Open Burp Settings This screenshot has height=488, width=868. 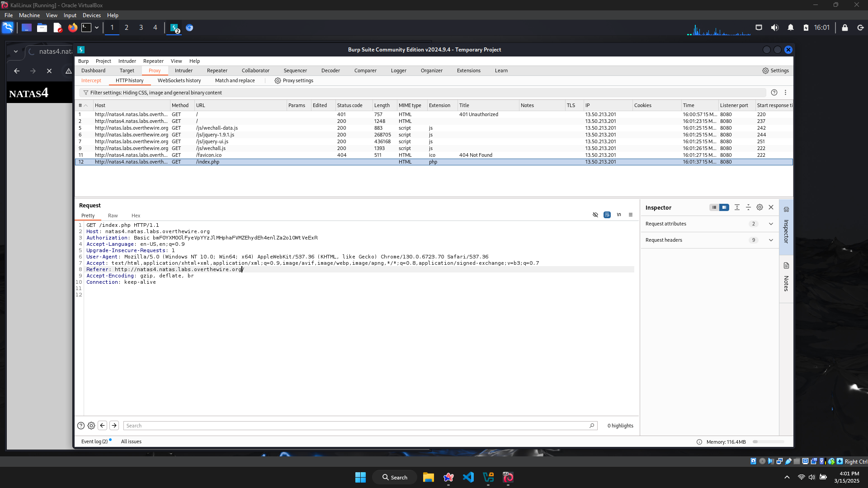click(x=775, y=70)
